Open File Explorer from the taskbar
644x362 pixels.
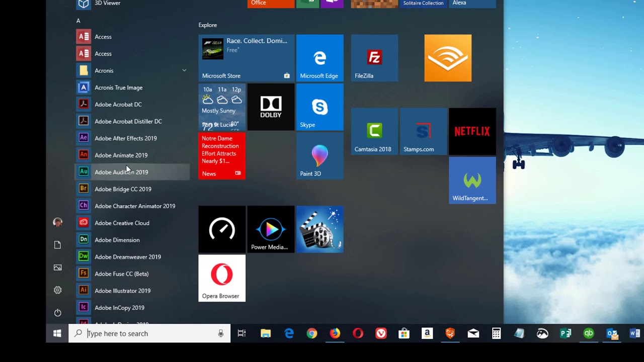pos(266,333)
